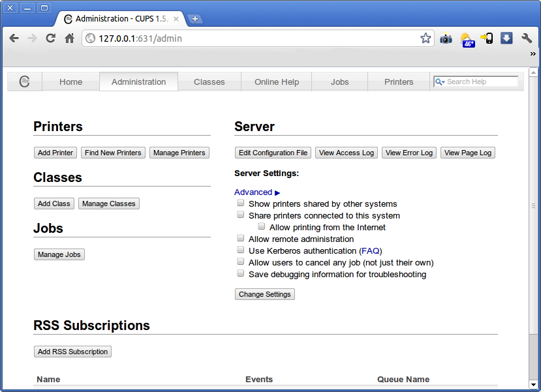Screen dimensions: 541x392
Task: Toggle Save debugging information for troubleshooting
Action: [x=240, y=274]
